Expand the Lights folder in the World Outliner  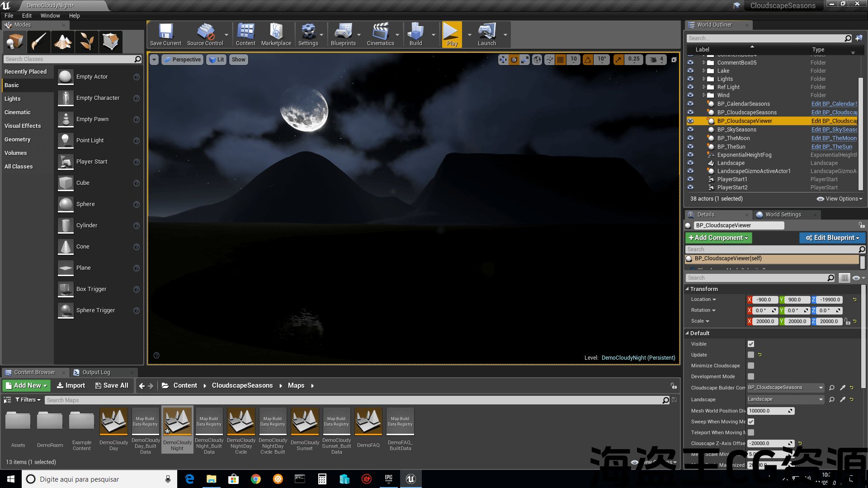pos(704,79)
